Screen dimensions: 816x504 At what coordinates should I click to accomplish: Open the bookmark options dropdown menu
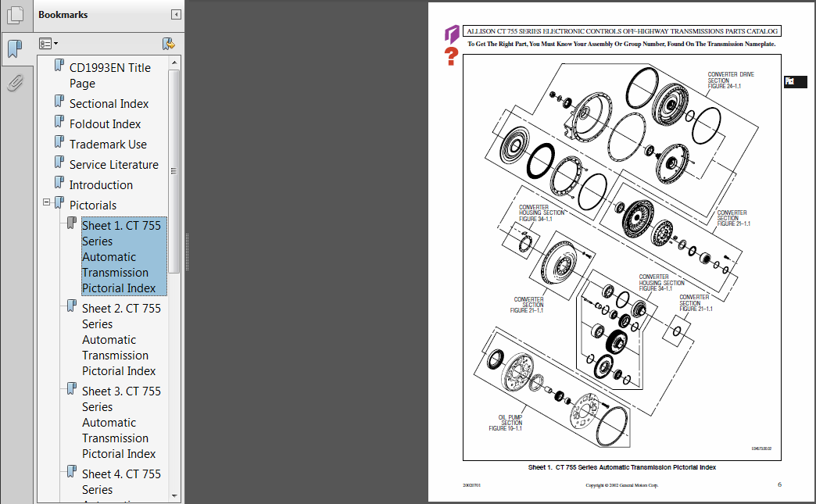click(x=48, y=44)
